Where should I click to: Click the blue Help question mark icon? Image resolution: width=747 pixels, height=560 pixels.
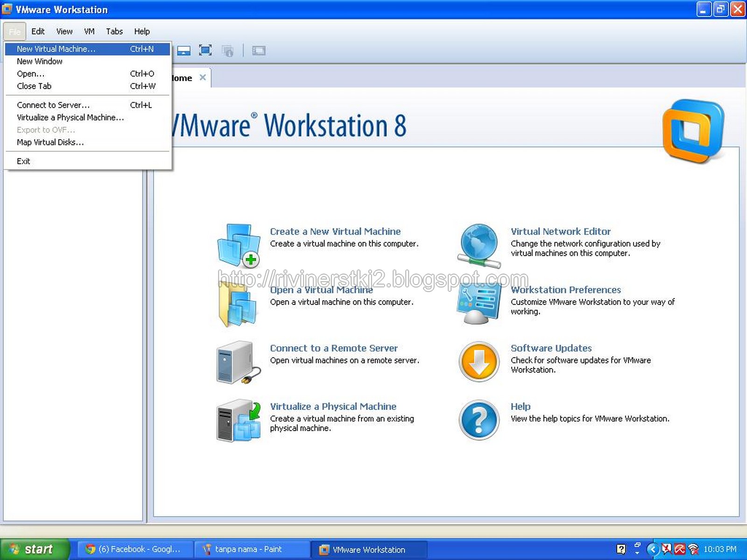coord(479,420)
